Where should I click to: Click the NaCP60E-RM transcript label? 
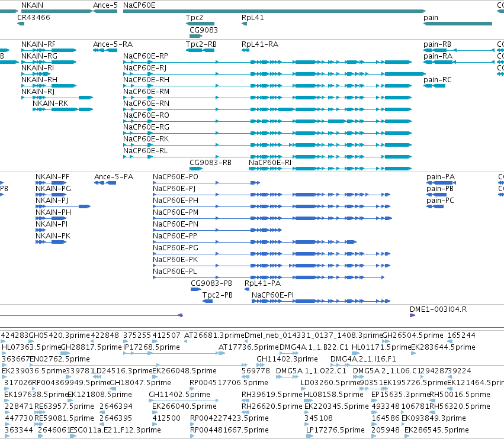146,92
